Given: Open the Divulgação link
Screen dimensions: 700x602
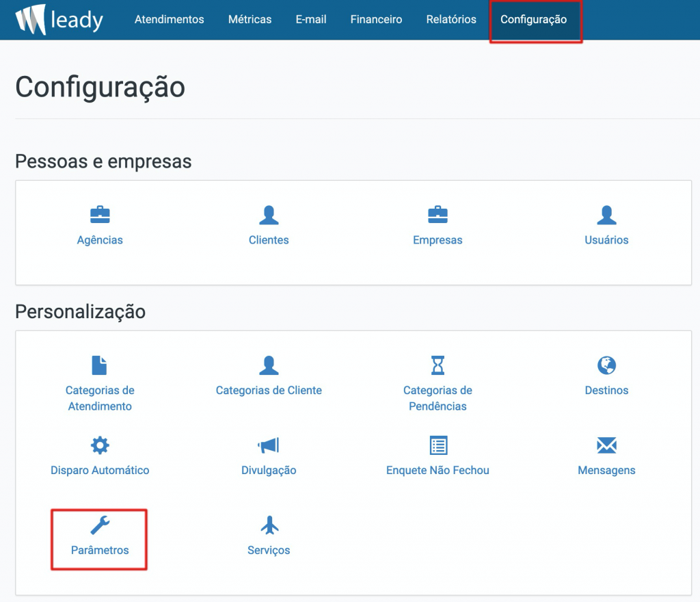Looking at the screenshot, I should pyautogui.click(x=269, y=471).
